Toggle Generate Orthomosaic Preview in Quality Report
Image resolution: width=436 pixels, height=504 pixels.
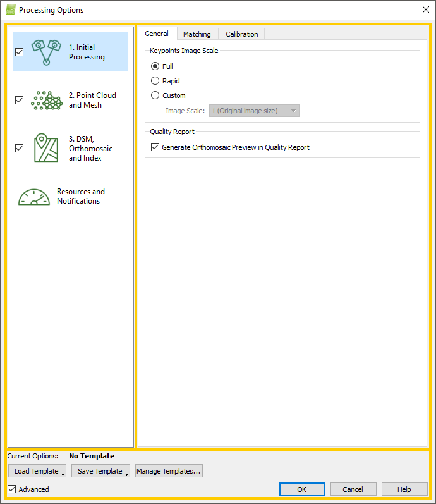(x=155, y=147)
